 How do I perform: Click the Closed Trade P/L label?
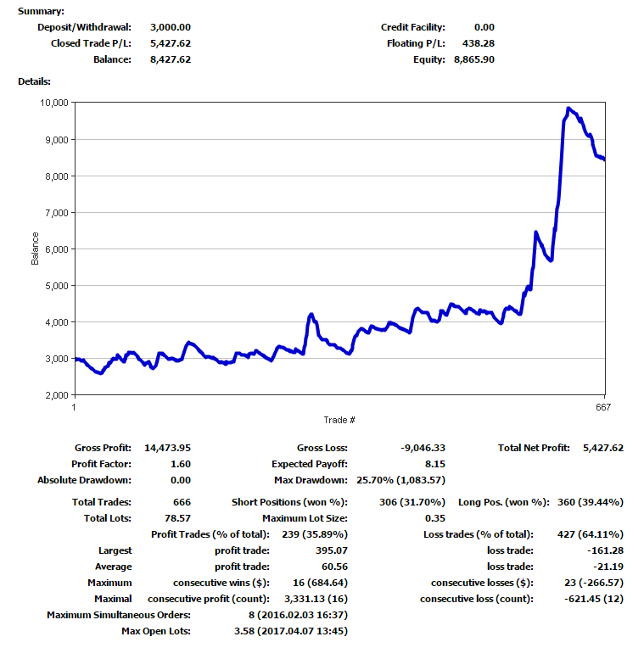pyautogui.click(x=91, y=43)
